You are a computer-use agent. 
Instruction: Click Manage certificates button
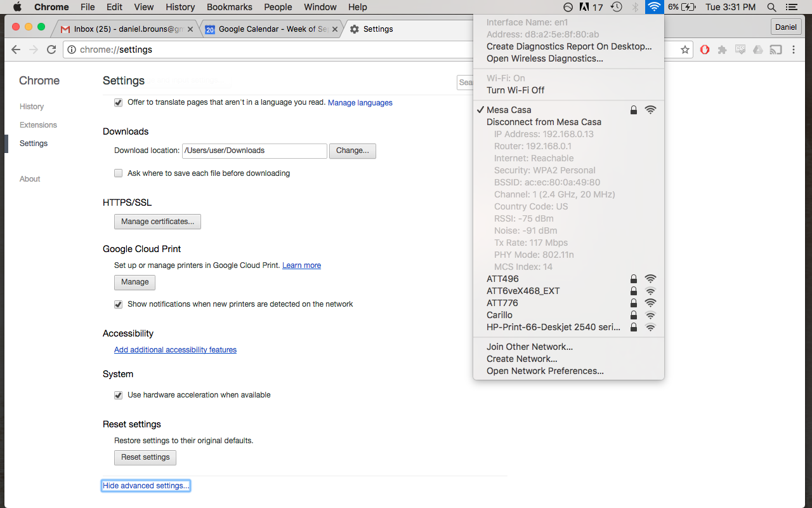click(x=157, y=222)
